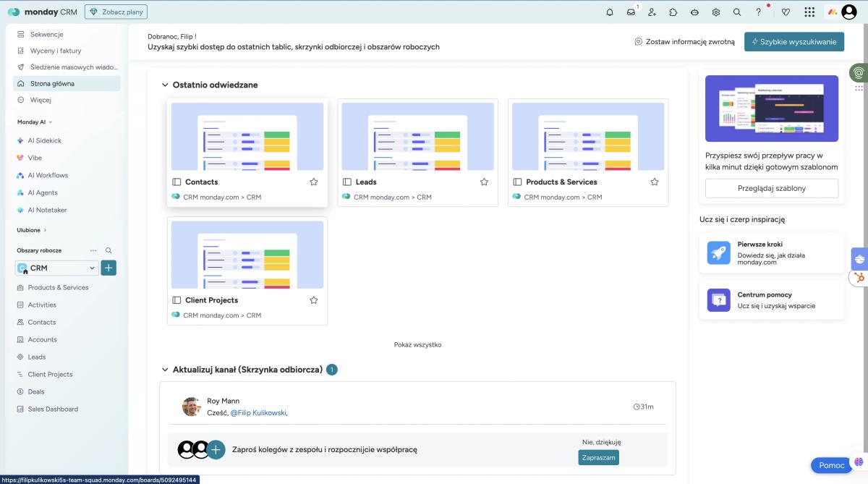The image size is (868, 484).
Task: Open the Więcej sidebar item
Action: click(67, 100)
